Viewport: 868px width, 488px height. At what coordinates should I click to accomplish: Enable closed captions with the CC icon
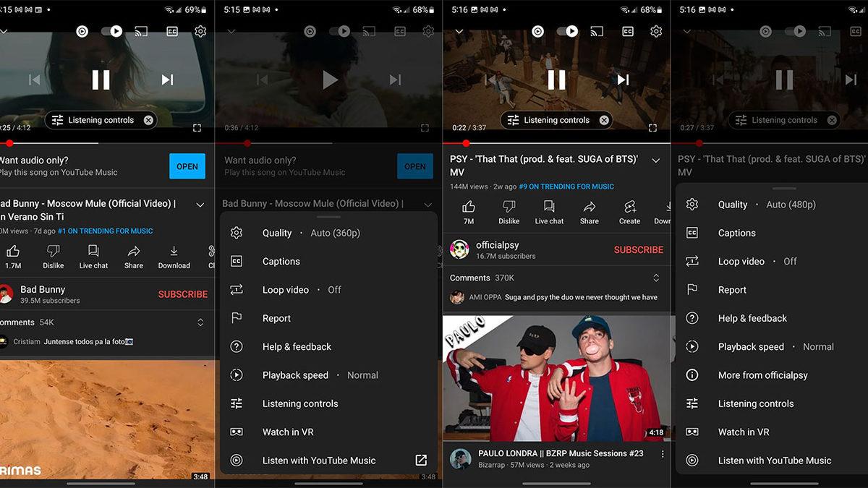pos(171,31)
